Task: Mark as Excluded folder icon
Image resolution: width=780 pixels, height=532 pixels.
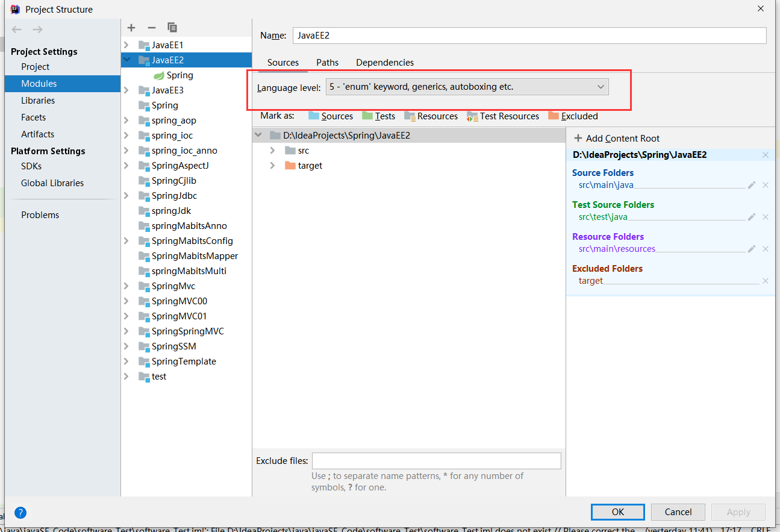Action: tap(554, 116)
